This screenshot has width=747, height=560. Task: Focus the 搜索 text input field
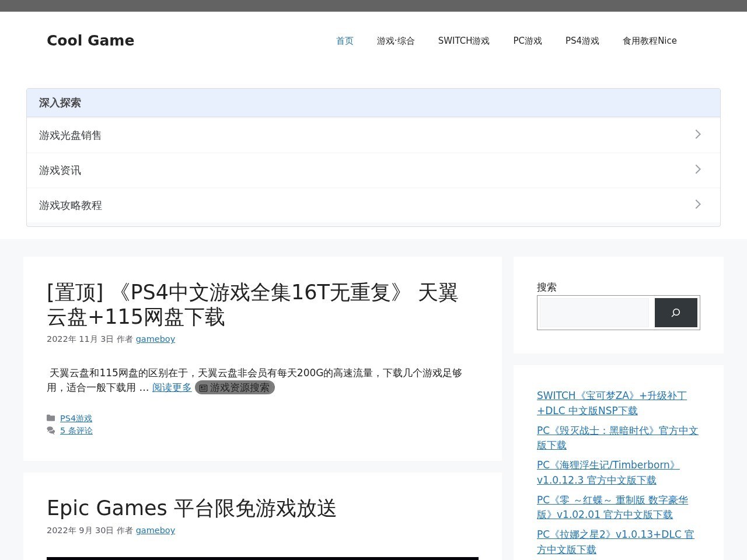coord(594,313)
